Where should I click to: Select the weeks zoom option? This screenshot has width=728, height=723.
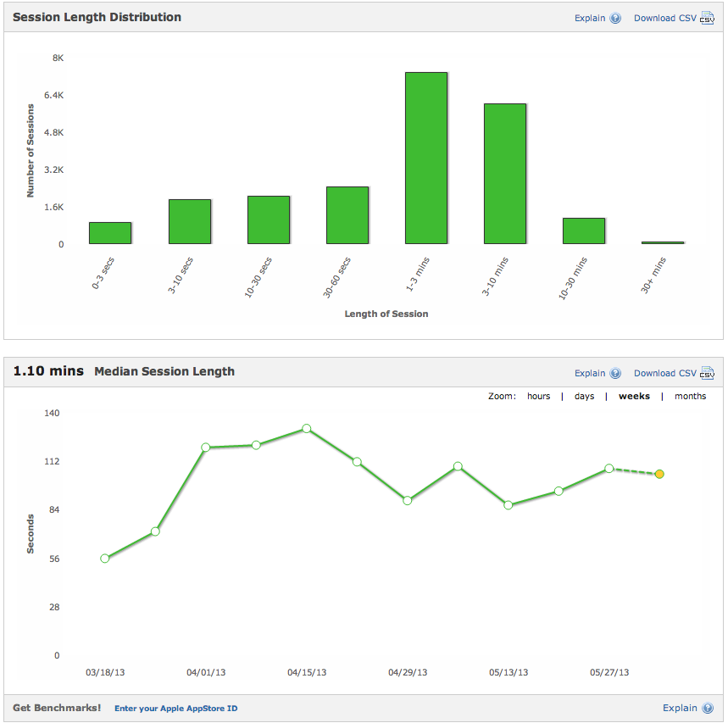(x=634, y=396)
